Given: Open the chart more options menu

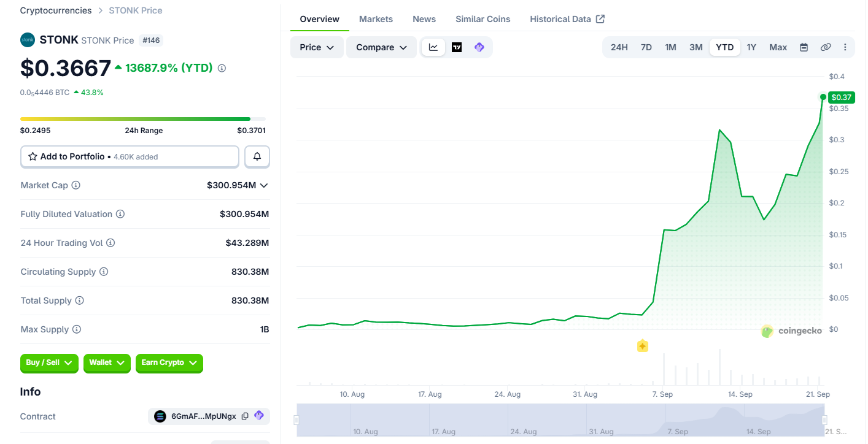Looking at the screenshot, I should pyautogui.click(x=845, y=47).
